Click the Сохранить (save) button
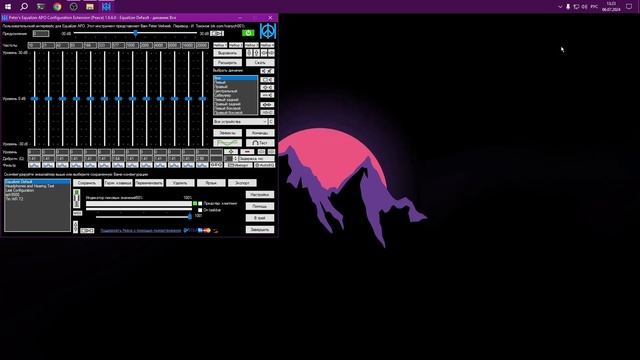This screenshot has width=640, height=360. [x=87, y=183]
